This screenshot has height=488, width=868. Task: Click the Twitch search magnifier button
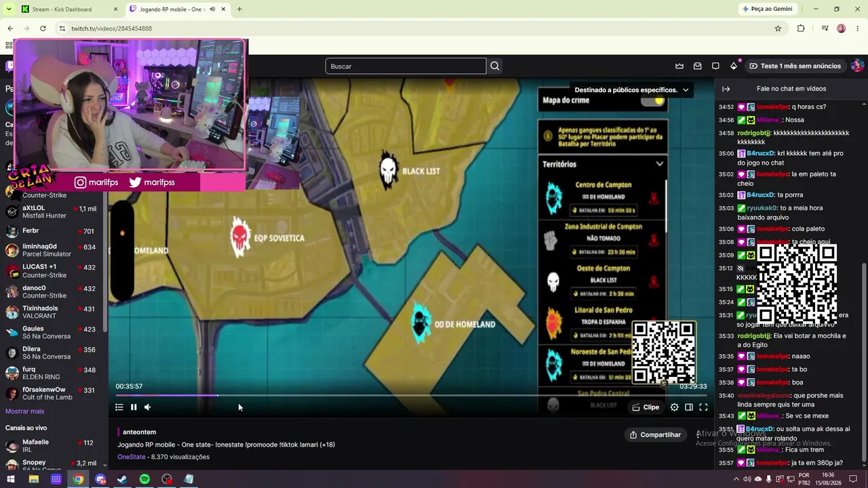coord(495,66)
